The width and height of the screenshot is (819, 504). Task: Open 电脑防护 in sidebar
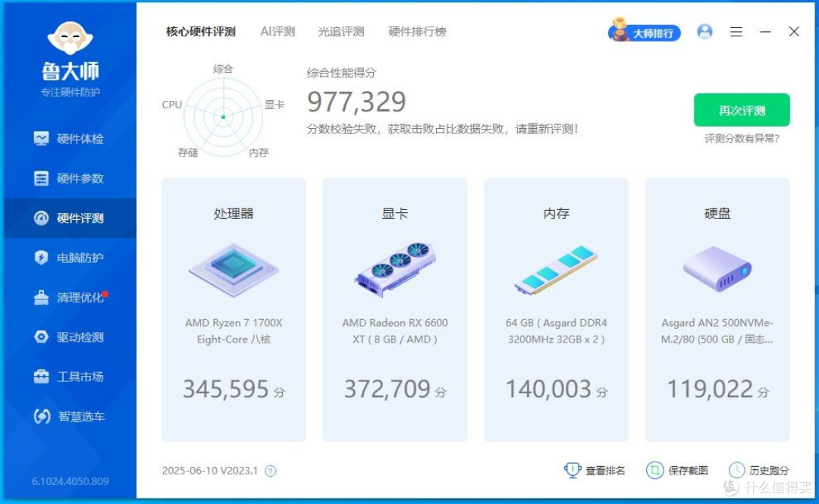[x=70, y=258]
